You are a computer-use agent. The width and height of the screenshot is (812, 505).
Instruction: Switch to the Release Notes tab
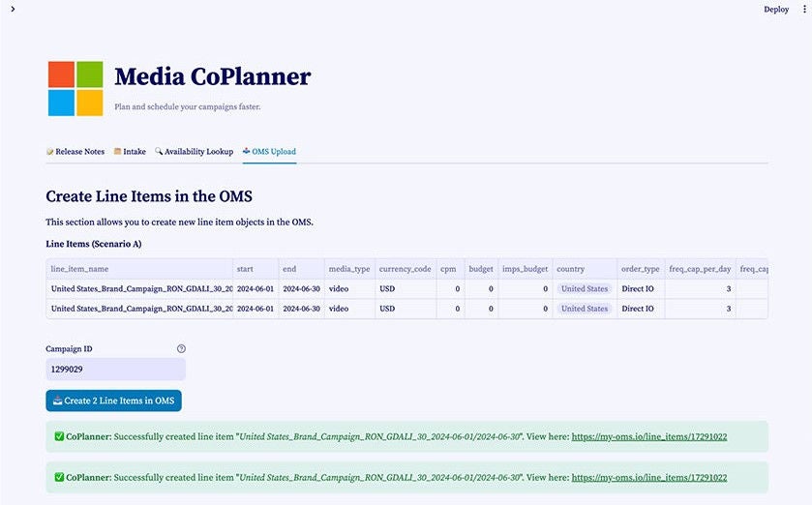(75, 152)
